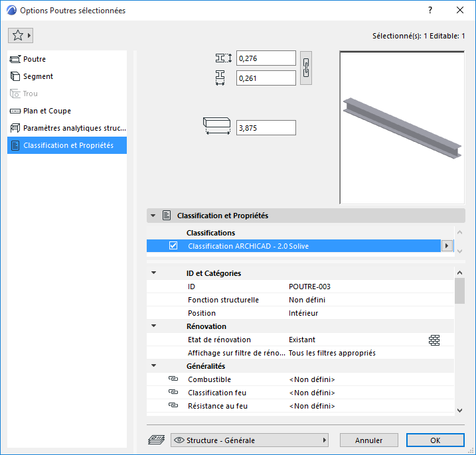Open the Structure - Générale layer dropdown

tap(250, 440)
